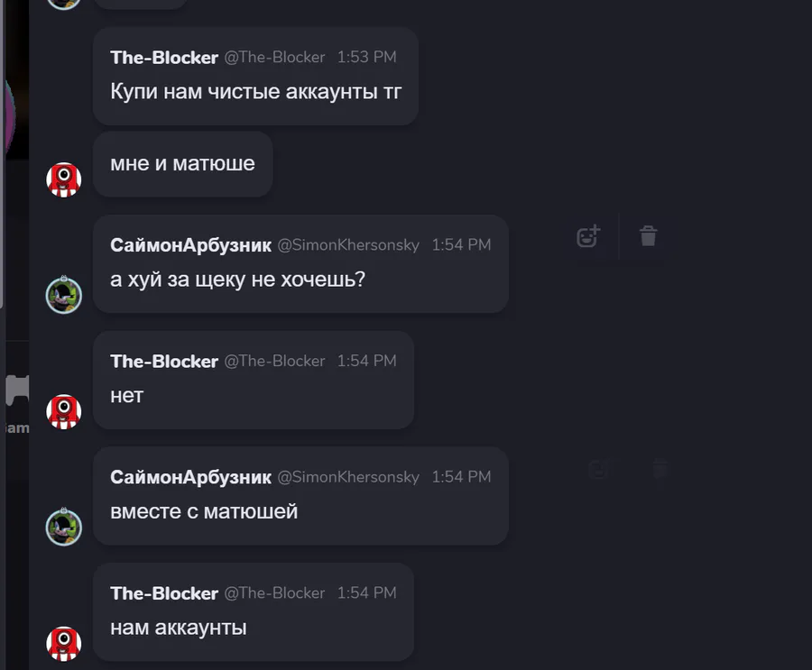Select the 'мне и матюше' message bubble
The image size is (812, 670).
coord(183,164)
